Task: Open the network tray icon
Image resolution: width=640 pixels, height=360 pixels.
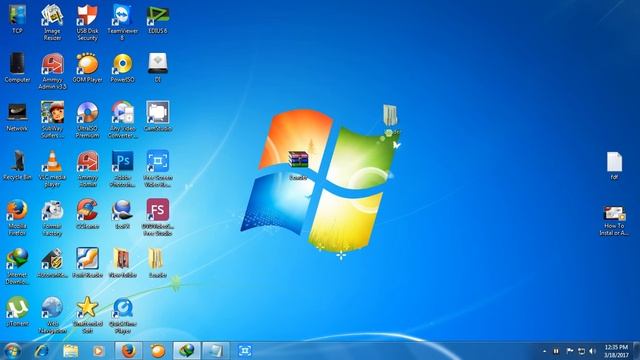Action: click(x=581, y=351)
